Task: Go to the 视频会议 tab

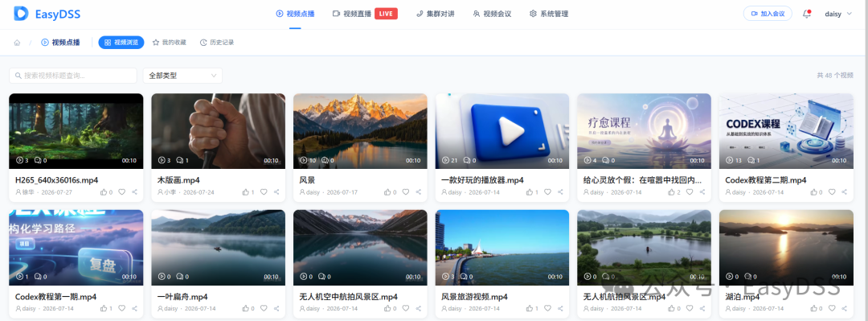Action: pos(492,14)
